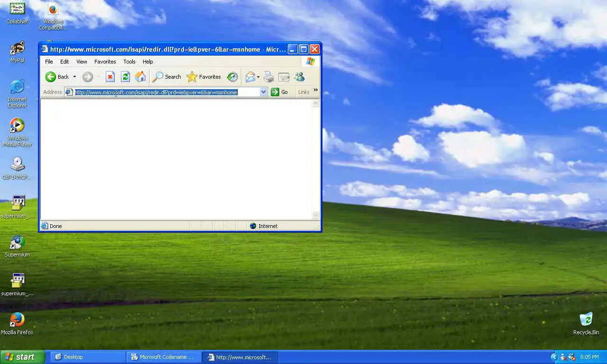Open the Mail envelope toolbar button
Viewport: 607px width, 364px height.
click(250, 77)
